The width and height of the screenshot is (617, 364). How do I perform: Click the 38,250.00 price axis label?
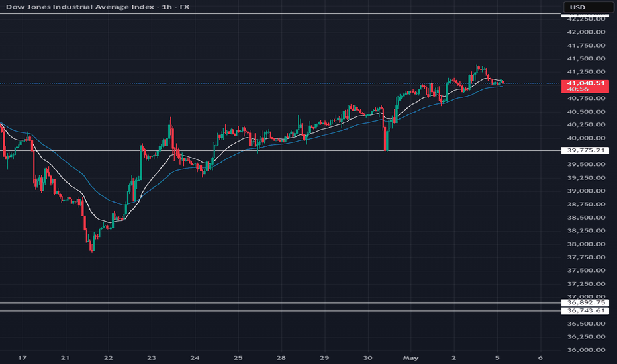(586, 230)
